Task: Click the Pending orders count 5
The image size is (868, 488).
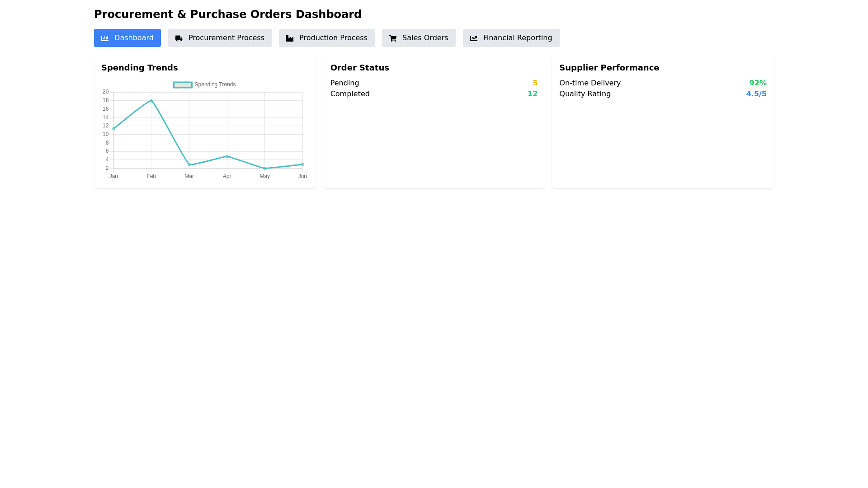Action: [535, 83]
